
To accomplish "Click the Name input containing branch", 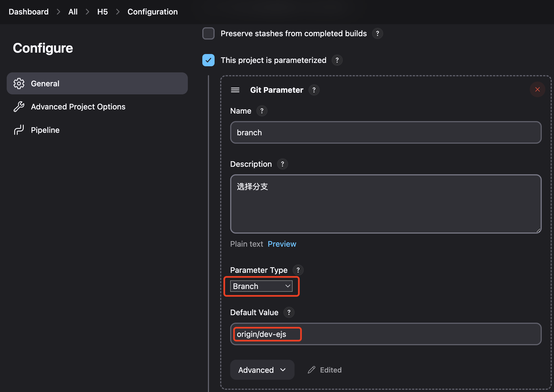I will [x=386, y=133].
